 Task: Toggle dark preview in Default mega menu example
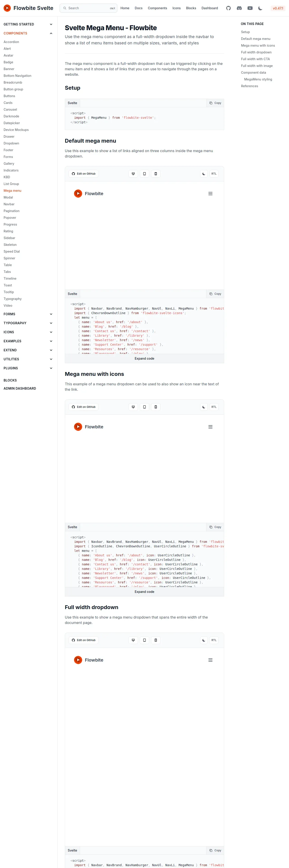coord(204,174)
